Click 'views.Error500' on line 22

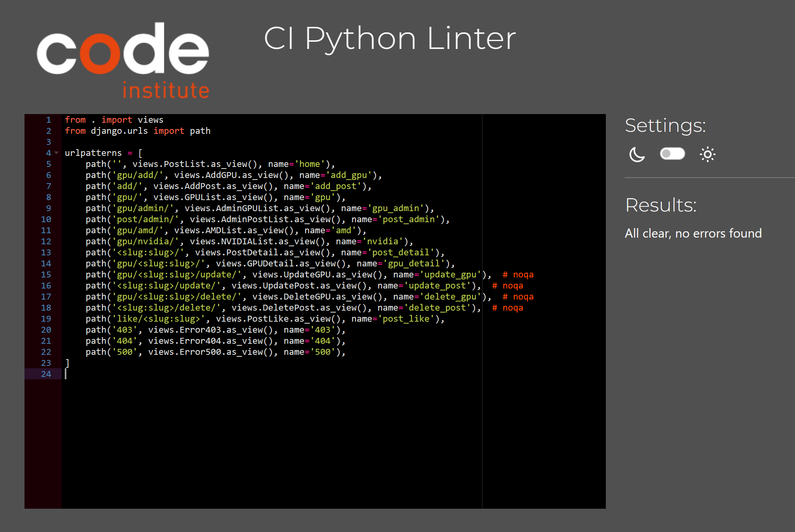tap(184, 352)
